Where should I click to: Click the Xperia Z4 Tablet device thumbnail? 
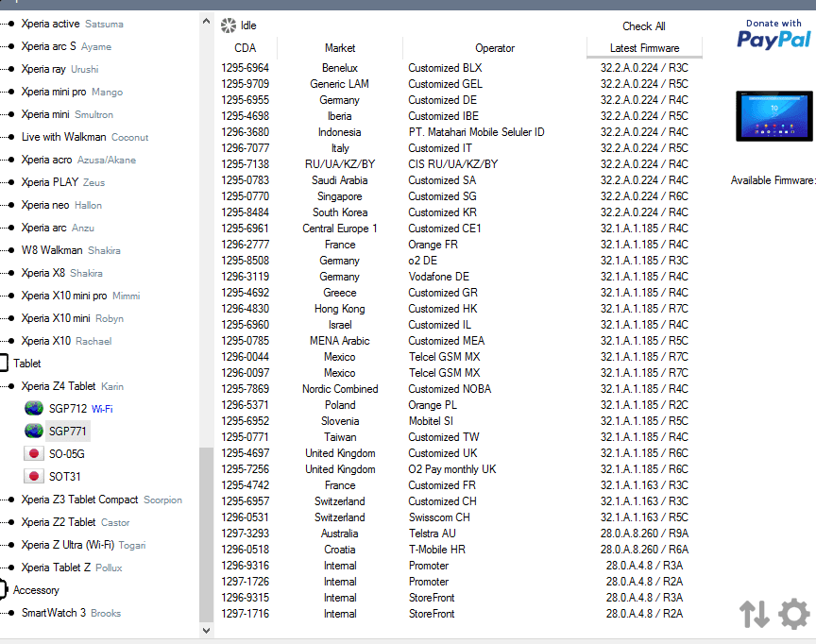tap(773, 116)
